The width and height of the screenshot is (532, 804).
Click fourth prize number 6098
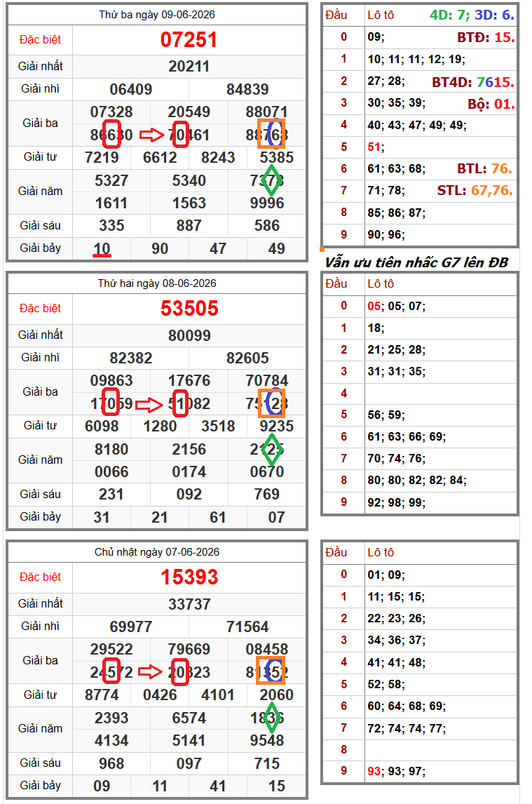[102, 426]
